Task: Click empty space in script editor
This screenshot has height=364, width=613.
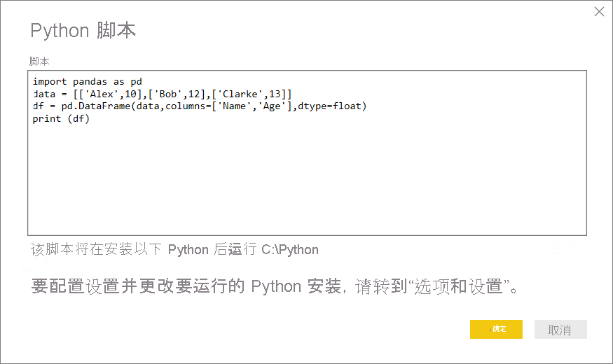Action: [x=307, y=182]
